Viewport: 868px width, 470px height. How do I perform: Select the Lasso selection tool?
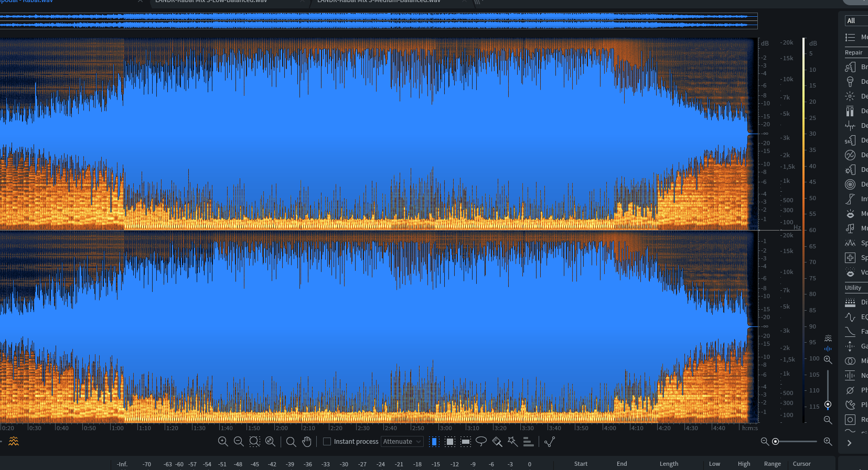click(x=481, y=442)
